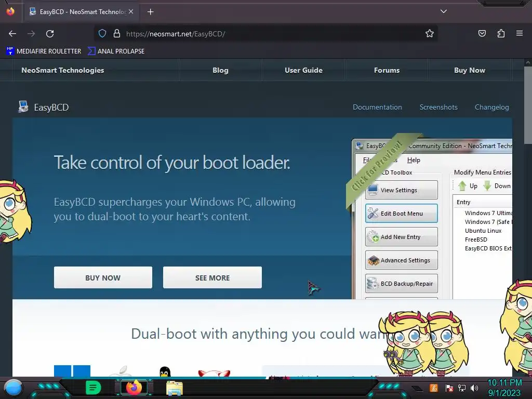Click Add New Entry in the preview

(402, 237)
